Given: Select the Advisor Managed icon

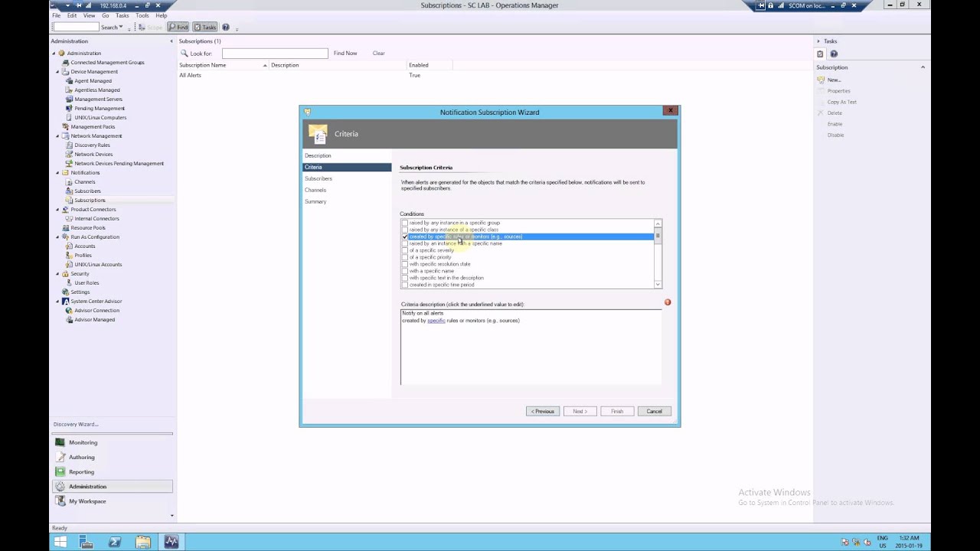Looking at the screenshot, I should [x=70, y=320].
